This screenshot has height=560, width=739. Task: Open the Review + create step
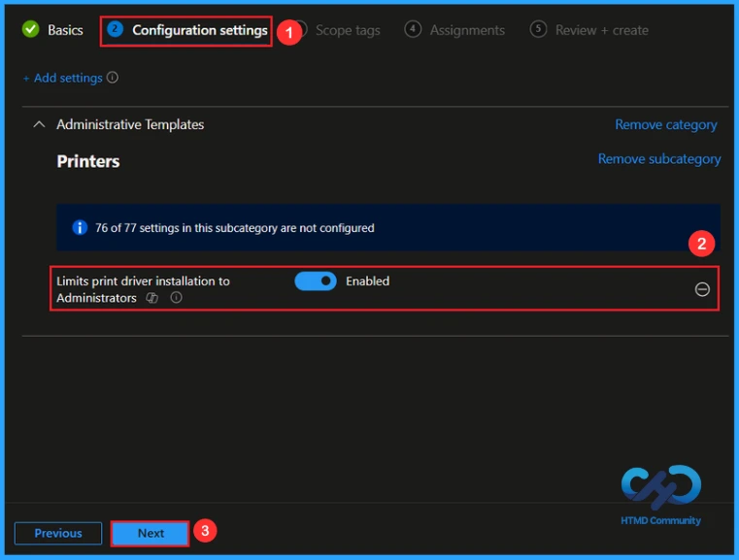coord(588,30)
